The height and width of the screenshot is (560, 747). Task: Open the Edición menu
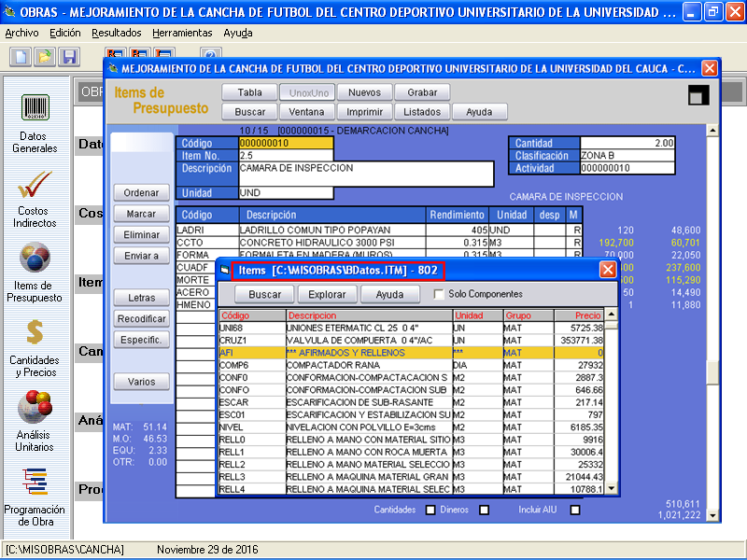pyautogui.click(x=65, y=33)
